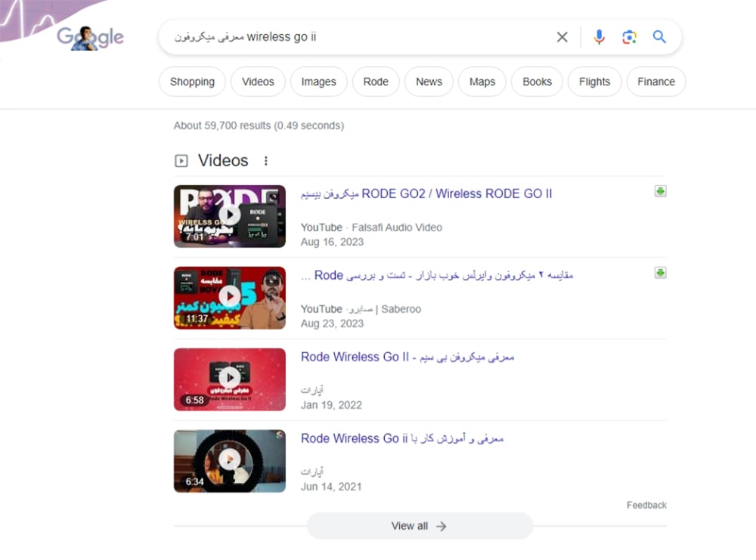Click the Videos section play-box icon
This screenshot has width=756, height=560.
click(181, 161)
